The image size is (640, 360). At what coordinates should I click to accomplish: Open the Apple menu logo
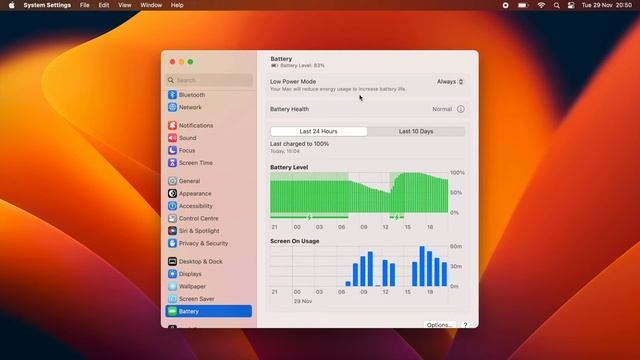11,5
